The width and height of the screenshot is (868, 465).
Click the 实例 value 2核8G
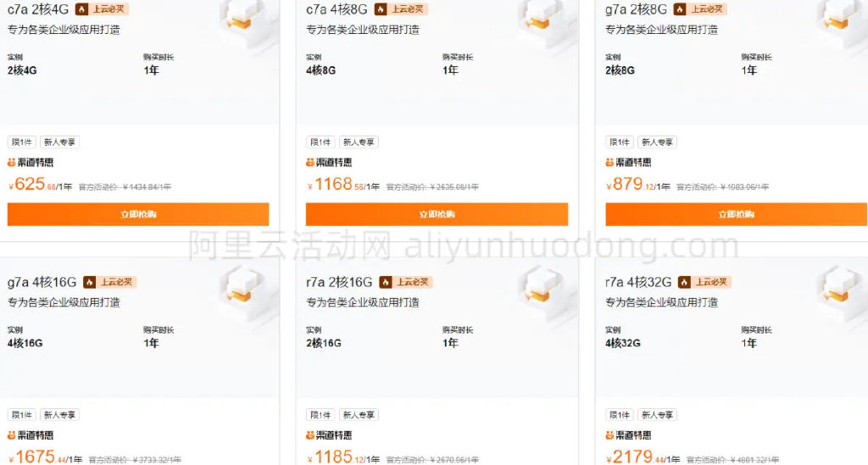620,71
